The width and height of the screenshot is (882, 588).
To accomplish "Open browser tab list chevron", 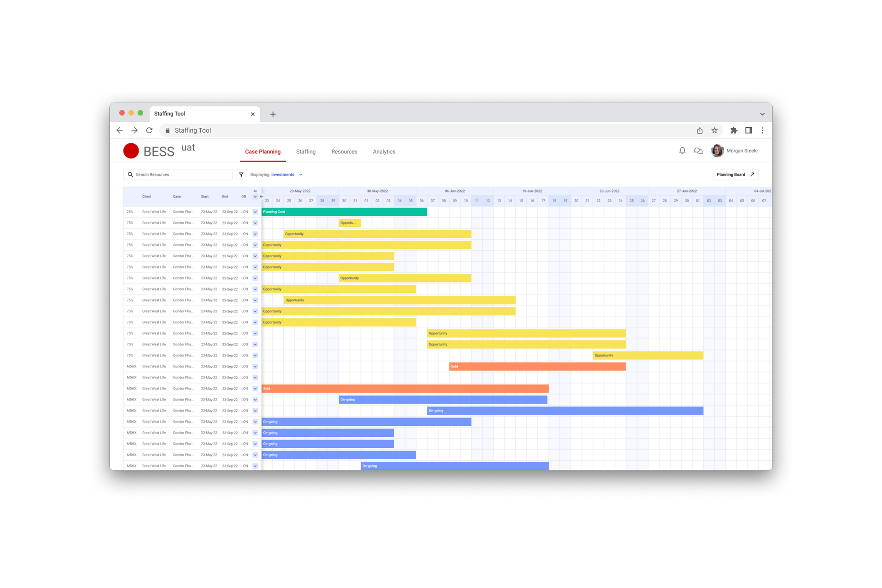I will (762, 114).
